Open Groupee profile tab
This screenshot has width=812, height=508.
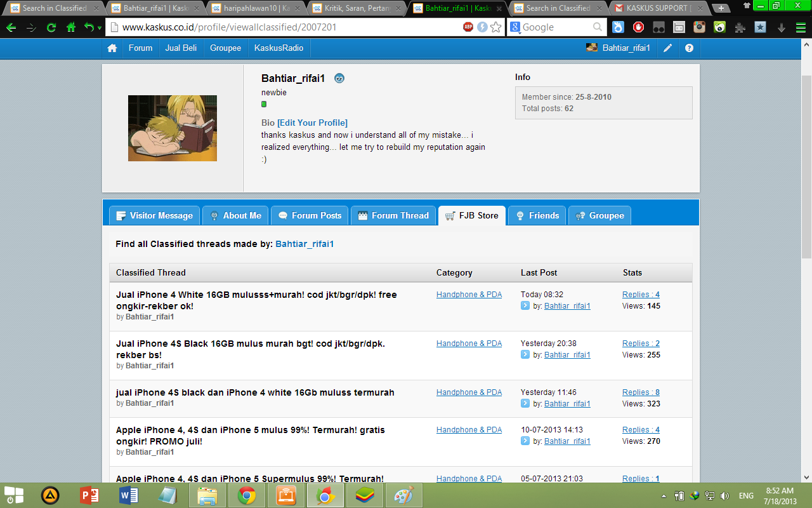tap(599, 216)
